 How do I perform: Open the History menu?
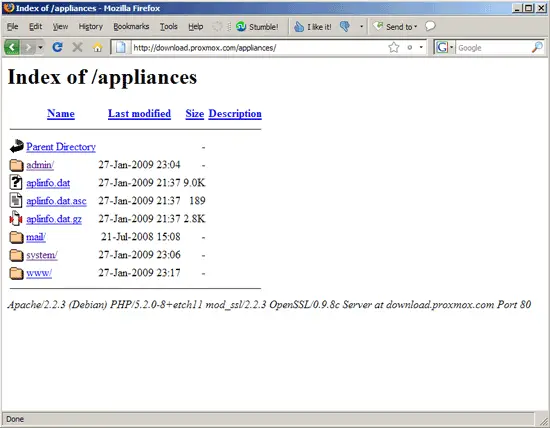click(90, 27)
